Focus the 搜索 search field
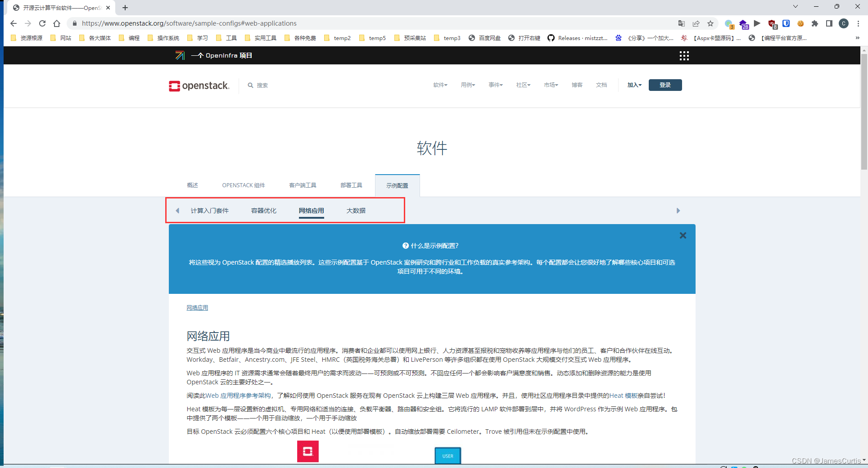The image size is (868, 468). pos(262,85)
